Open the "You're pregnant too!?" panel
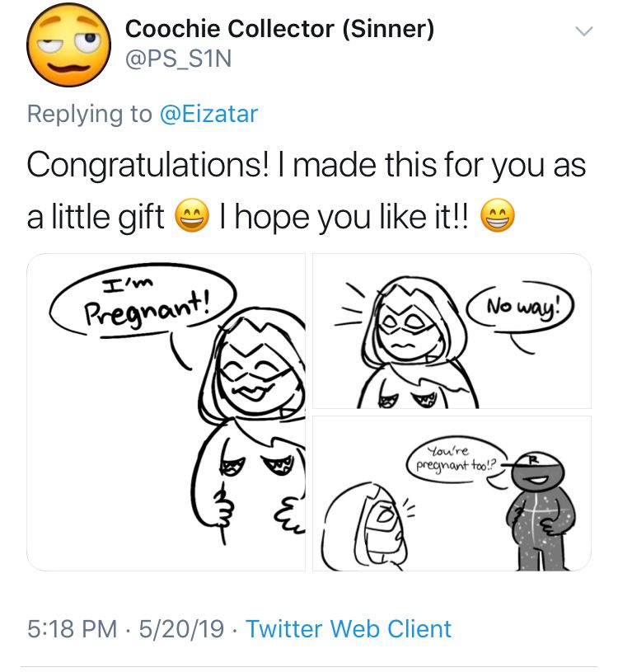This screenshot has width=618, height=672. (x=452, y=493)
